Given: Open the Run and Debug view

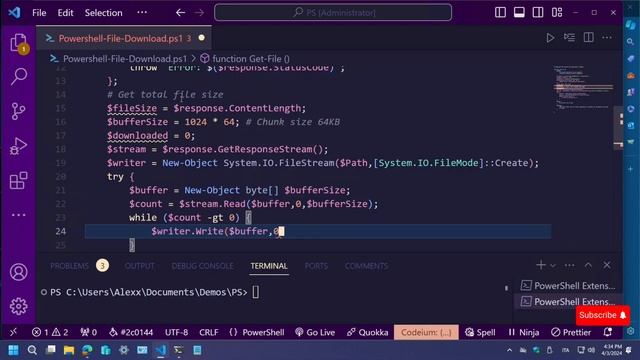Looking at the screenshot, I should [18, 146].
